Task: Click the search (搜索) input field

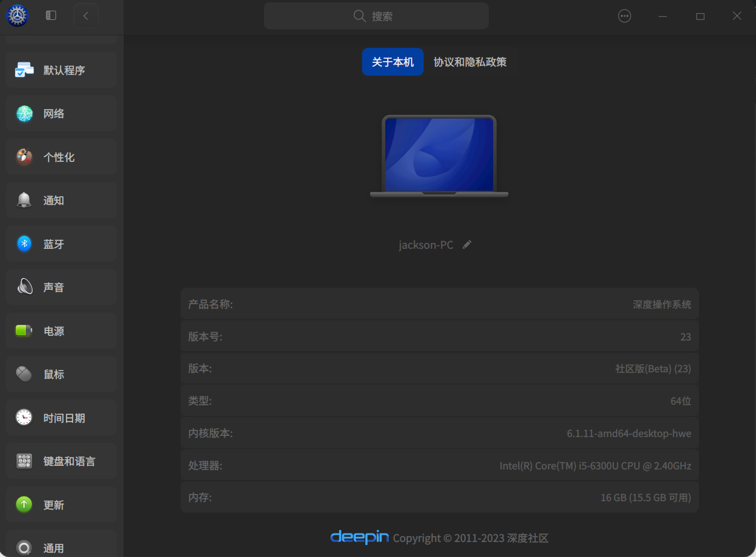Action: pos(376,16)
